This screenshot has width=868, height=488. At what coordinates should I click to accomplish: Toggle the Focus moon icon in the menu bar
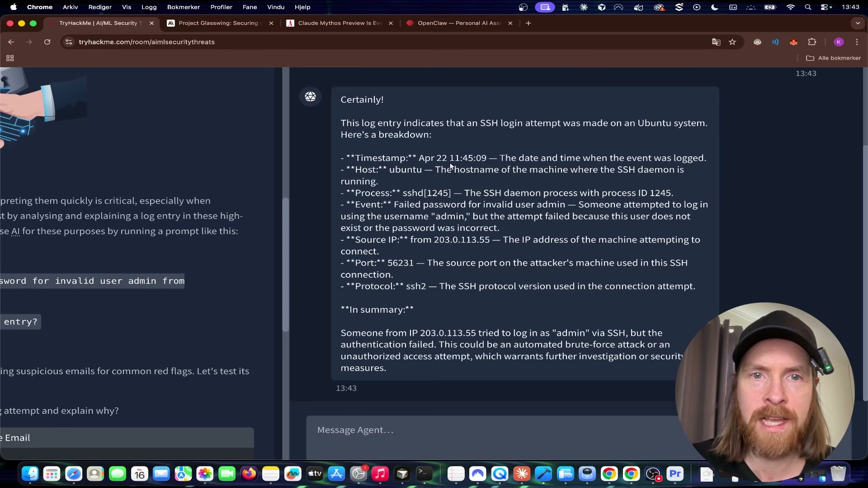point(714,7)
